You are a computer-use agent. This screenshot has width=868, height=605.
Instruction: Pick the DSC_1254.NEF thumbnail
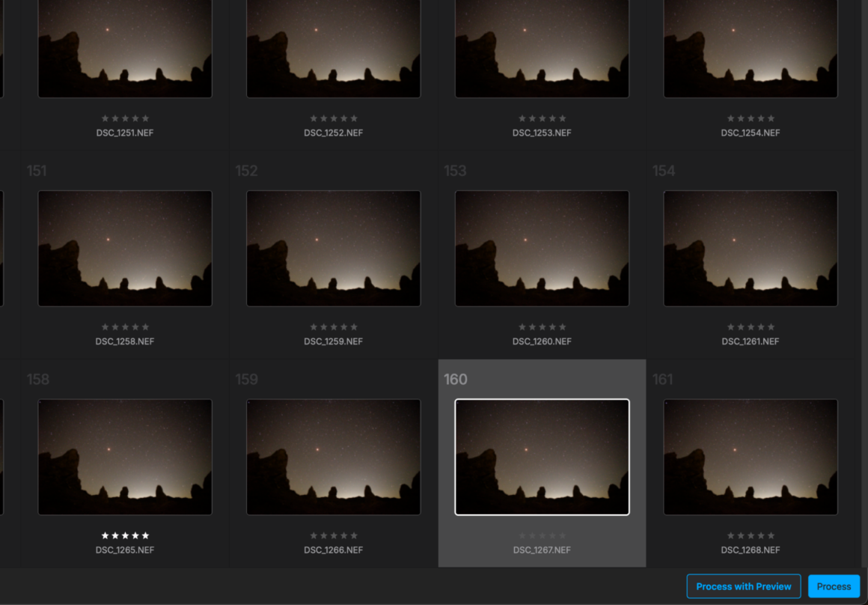point(751,47)
